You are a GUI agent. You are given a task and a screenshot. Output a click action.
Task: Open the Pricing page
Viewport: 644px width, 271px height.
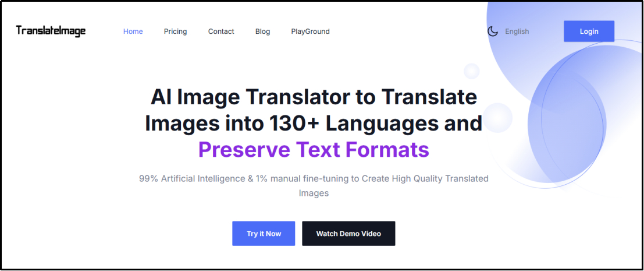click(x=175, y=31)
